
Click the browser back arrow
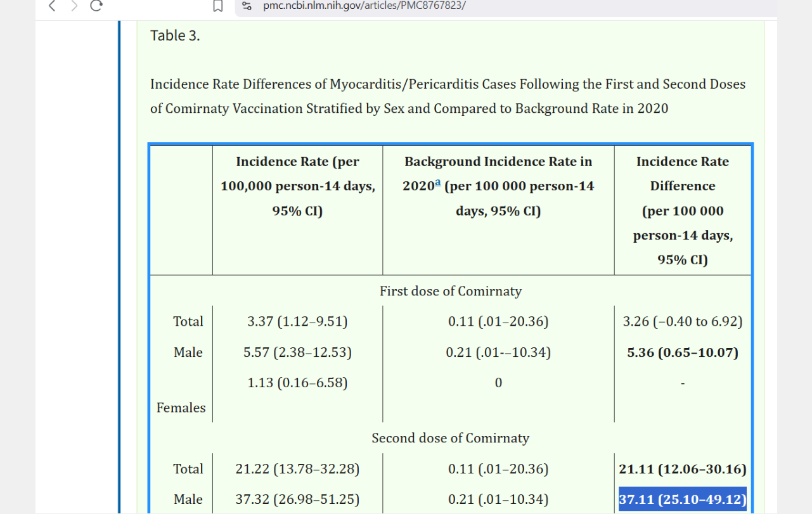(x=52, y=6)
